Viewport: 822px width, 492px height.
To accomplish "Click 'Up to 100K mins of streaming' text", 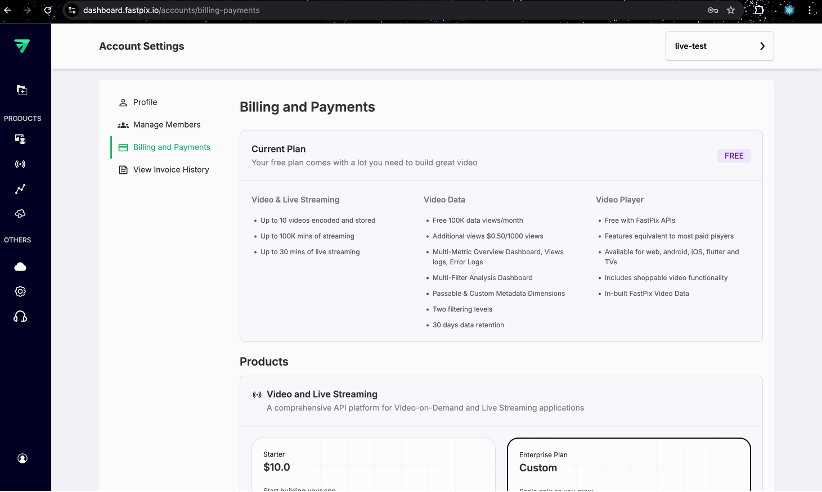I will (x=307, y=236).
